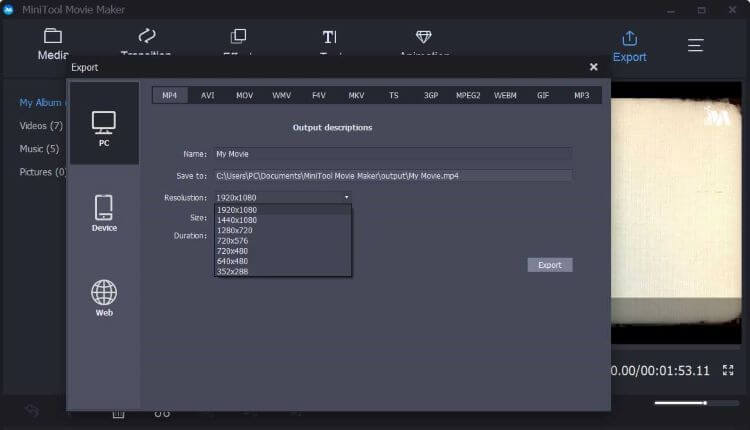Screen dimensions: 750x430
Task: Switch to GIF format tab
Action: pyautogui.click(x=543, y=95)
